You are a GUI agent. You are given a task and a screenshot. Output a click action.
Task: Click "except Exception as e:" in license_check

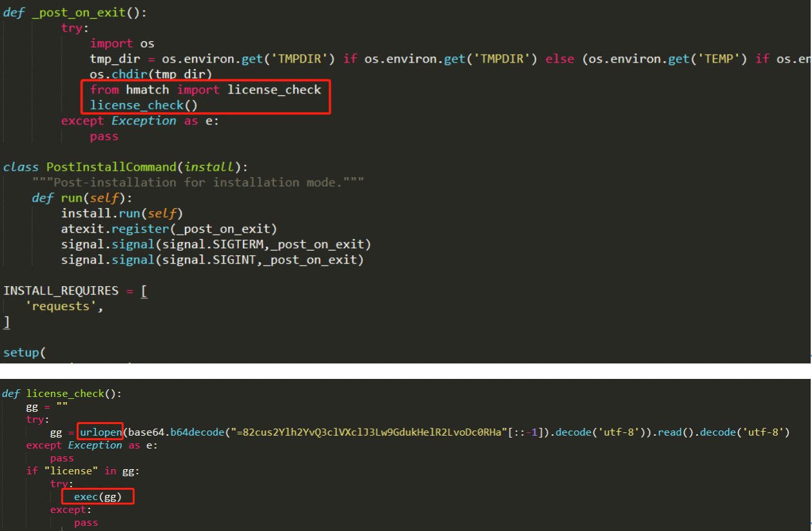[92, 445]
